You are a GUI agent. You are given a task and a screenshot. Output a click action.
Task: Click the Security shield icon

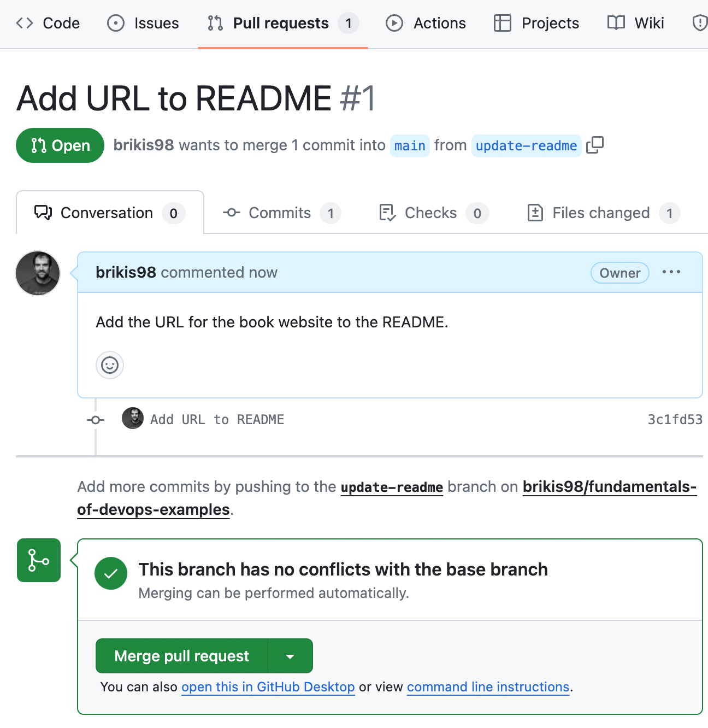pyautogui.click(x=699, y=23)
